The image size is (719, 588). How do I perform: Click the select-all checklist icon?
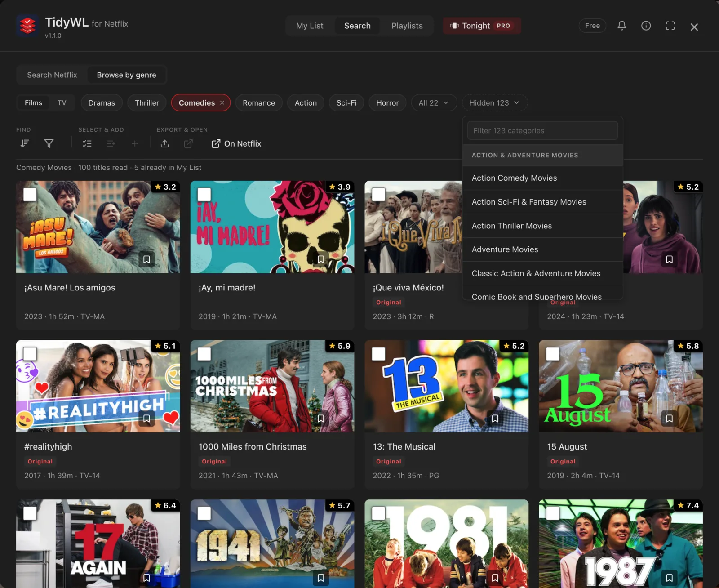click(87, 143)
